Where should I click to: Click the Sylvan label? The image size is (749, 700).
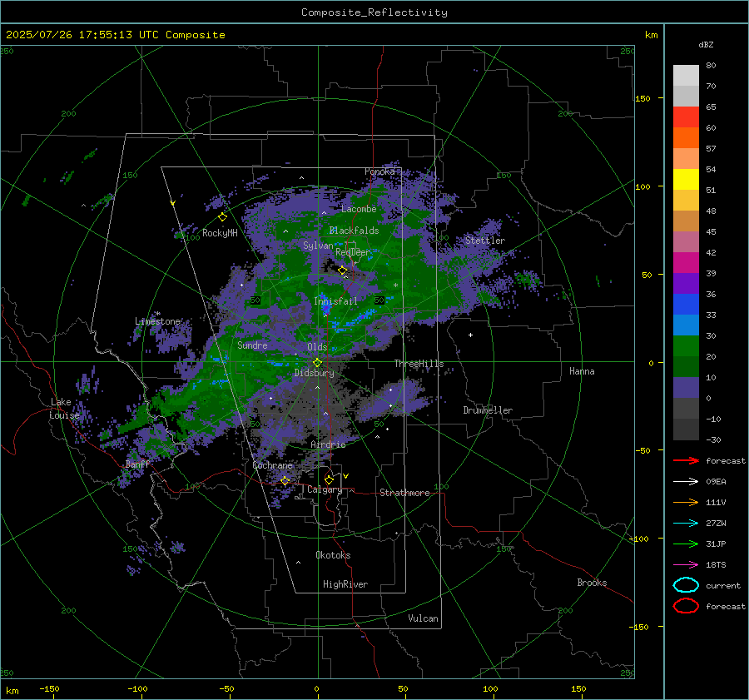pyautogui.click(x=318, y=246)
